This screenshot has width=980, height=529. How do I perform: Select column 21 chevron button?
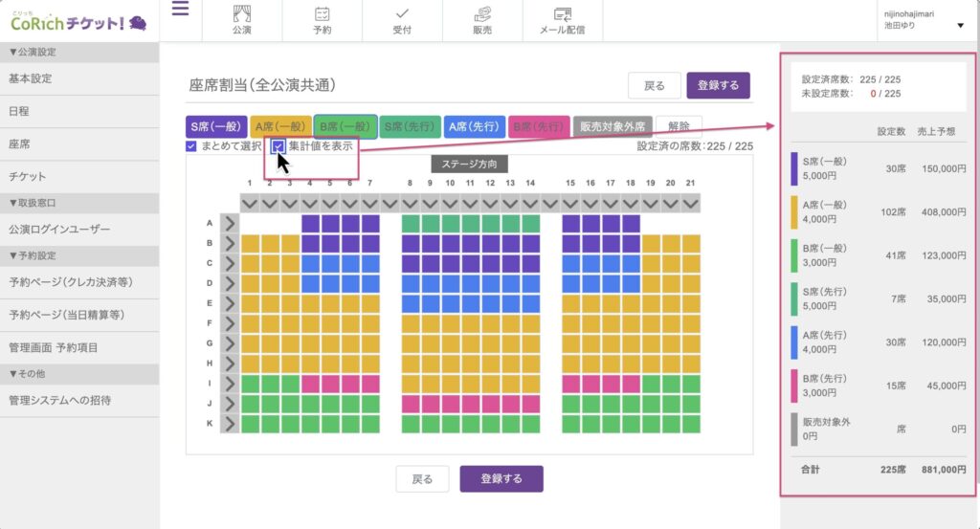(691, 203)
